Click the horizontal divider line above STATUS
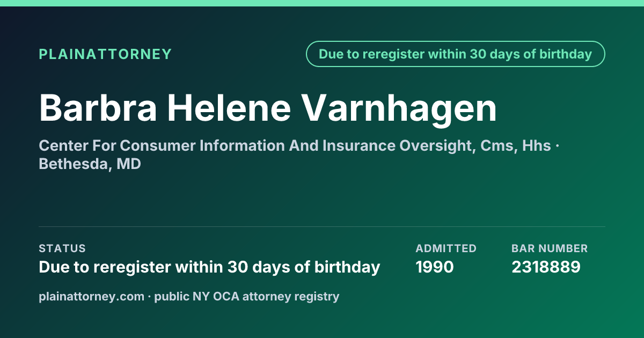The image size is (644, 338). [x=322, y=226]
